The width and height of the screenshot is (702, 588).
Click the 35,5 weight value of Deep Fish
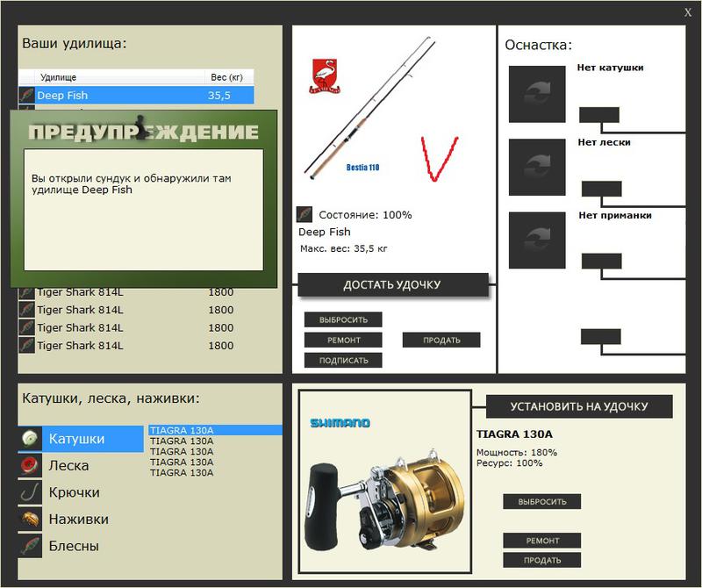(x=218, y=96)
